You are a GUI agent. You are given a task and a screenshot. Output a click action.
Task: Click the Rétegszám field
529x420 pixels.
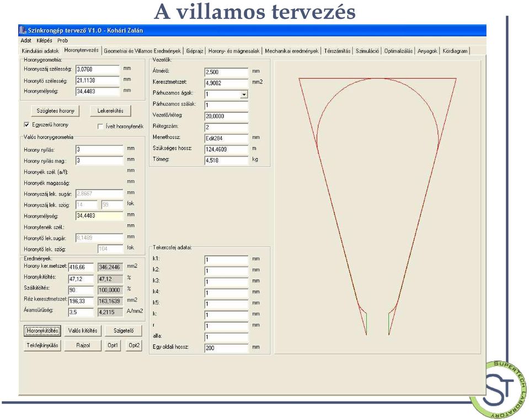226,127
